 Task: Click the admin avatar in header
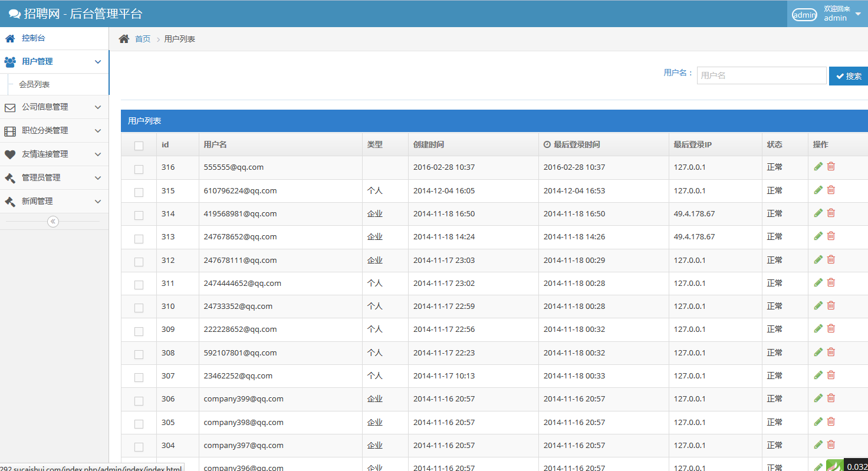click(x=804, y=15)
